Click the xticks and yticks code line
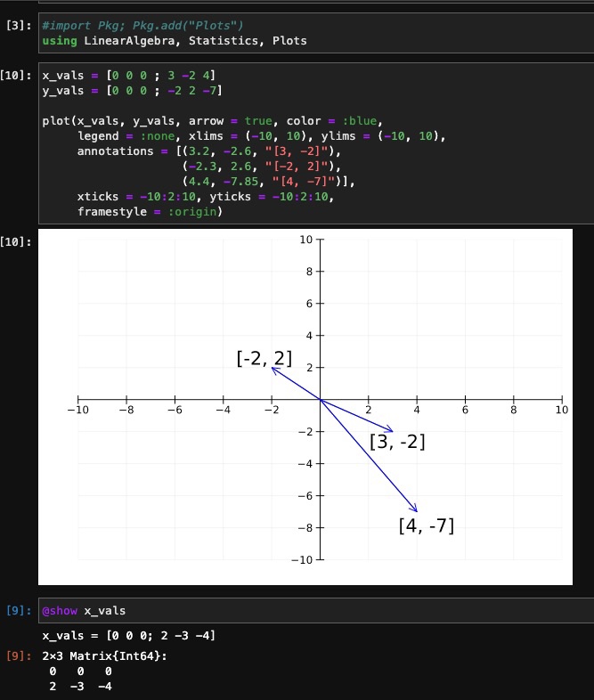The width and height of the screenshot is (594, 700). [206, 197]
